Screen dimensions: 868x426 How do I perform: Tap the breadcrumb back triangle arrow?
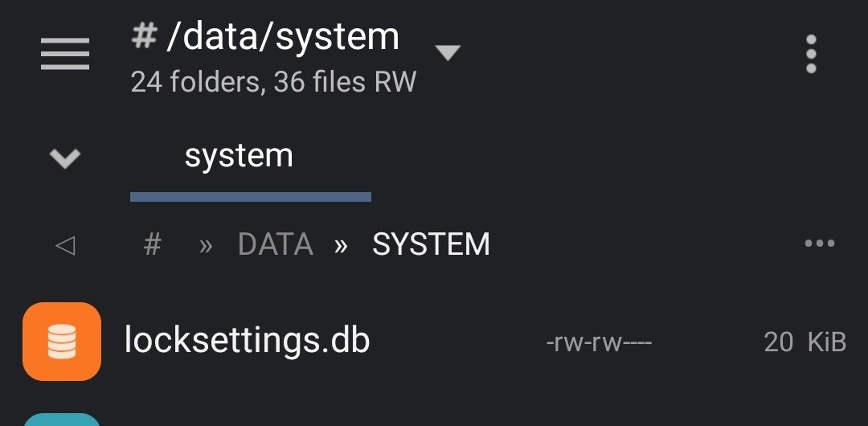(x=65, y=245)
